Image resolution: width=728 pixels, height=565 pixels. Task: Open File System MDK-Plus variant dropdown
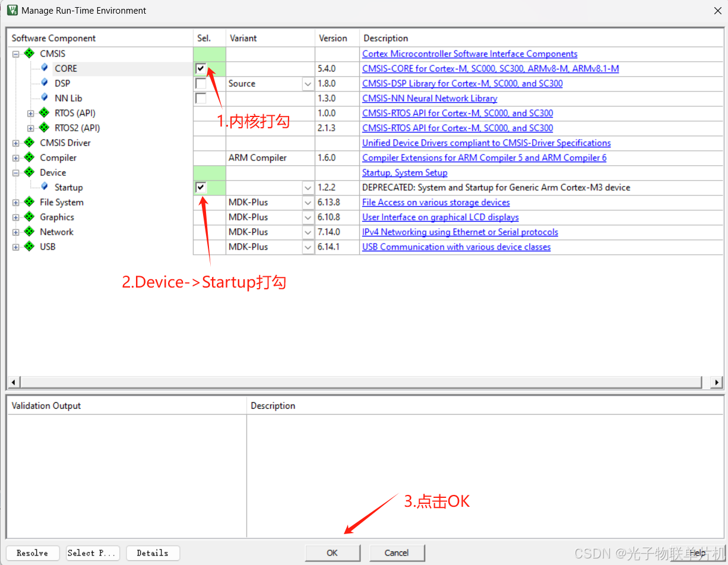pos(308,203)
